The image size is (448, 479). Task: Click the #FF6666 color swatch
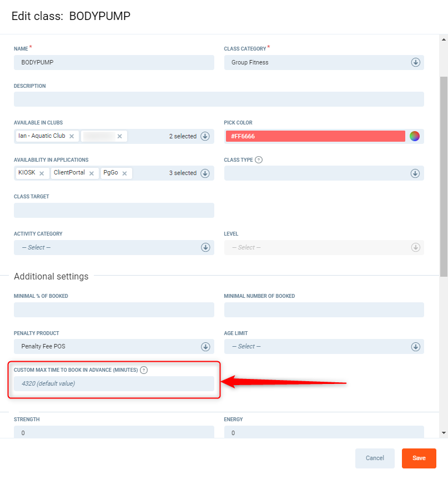pyautogui.click(x=315, y=136)
